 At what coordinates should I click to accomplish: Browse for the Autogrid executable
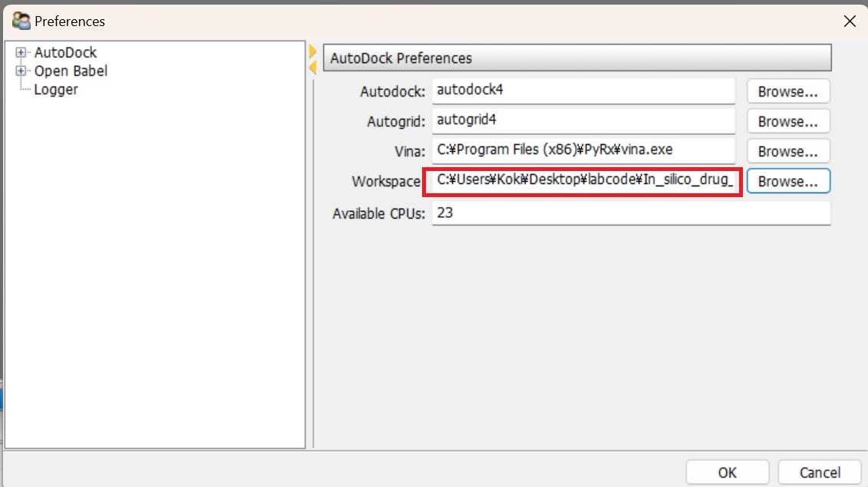pyautogui.click(x=787, y=121)
